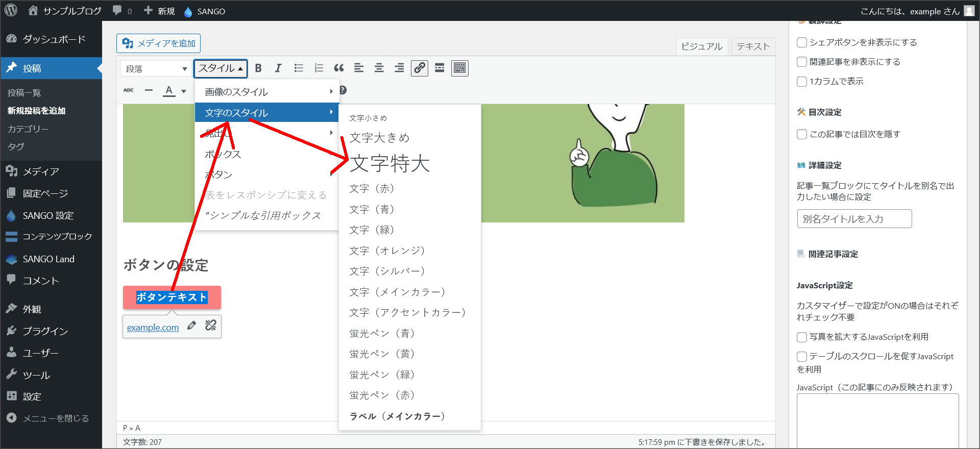Remove the link with the unlink icon
Viewport: 980px width, 449px height.
pyautogui.click(x=210, y=326)
